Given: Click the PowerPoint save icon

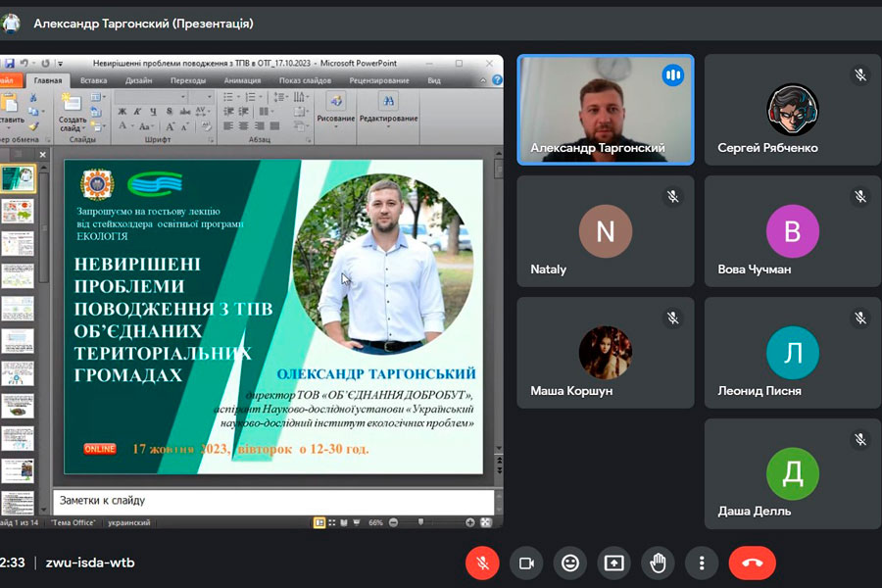Looking at the screenshot, I should 8,64.
